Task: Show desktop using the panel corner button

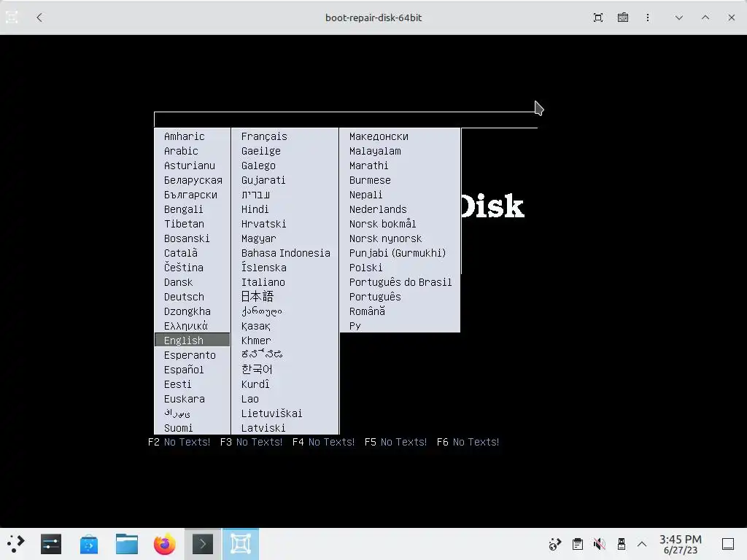Action: [728, 544]
